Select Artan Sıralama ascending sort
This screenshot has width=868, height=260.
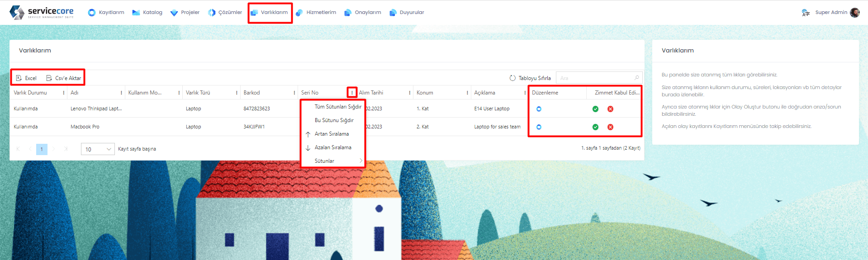point(333,134)
